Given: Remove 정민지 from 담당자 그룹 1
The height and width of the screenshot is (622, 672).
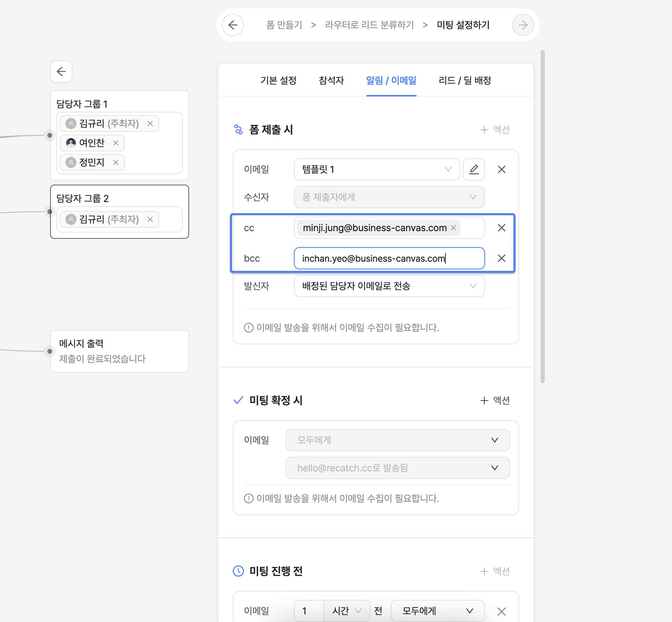Looking at the screenshot, I should [116, 163].
